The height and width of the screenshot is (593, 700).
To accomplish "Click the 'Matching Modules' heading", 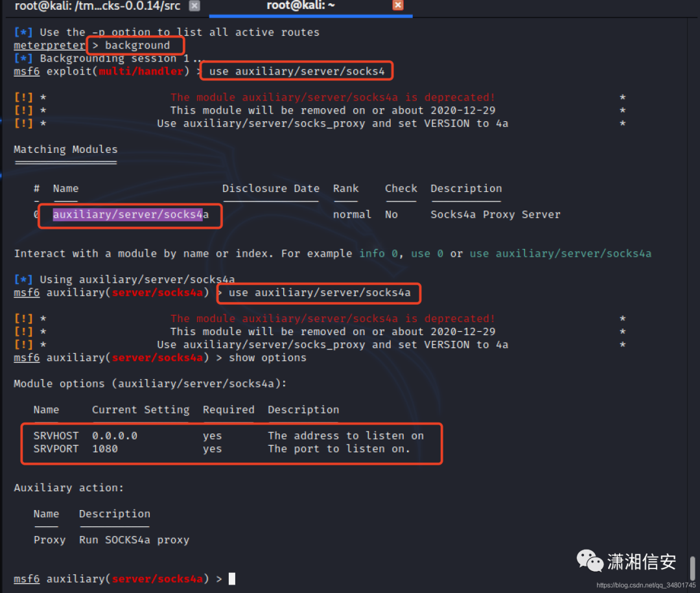I will 65,150.
